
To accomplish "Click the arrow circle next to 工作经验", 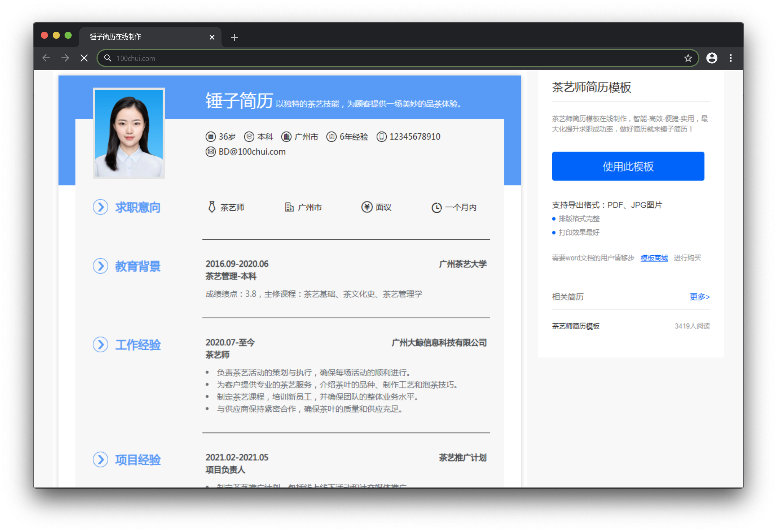I will click(x=100, y=344).
